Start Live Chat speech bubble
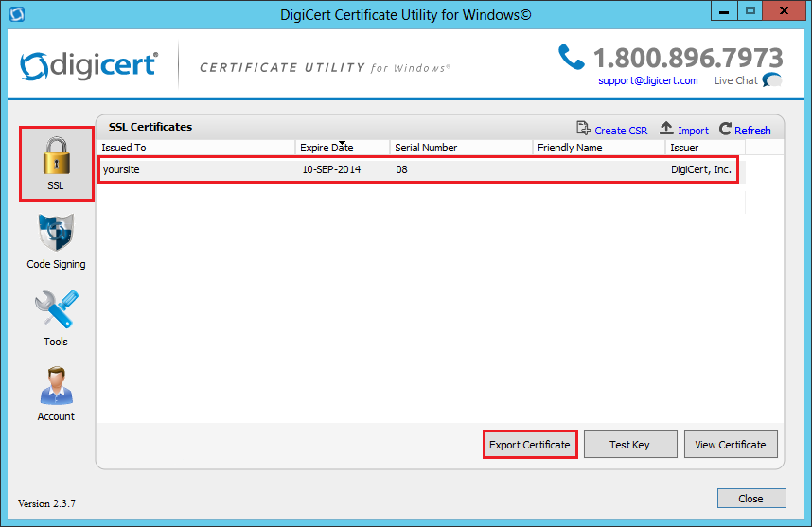 [772, 80]
